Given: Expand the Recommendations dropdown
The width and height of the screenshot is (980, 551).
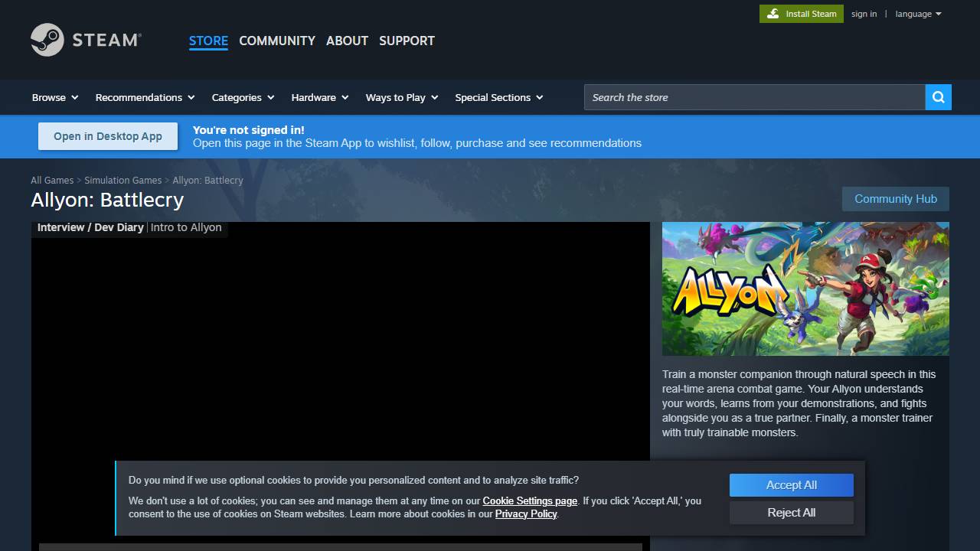Looking at the screenshot, I should [145, 97].
